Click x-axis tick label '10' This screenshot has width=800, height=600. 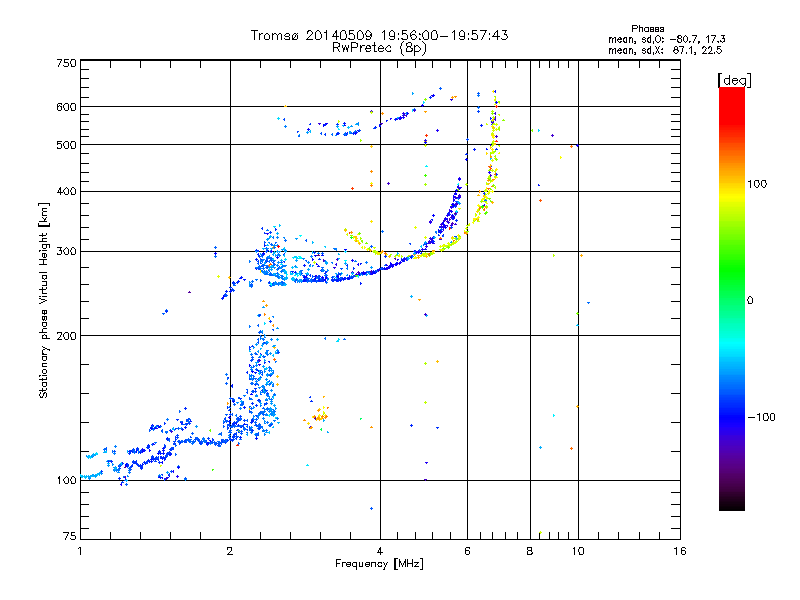point(578,551)
